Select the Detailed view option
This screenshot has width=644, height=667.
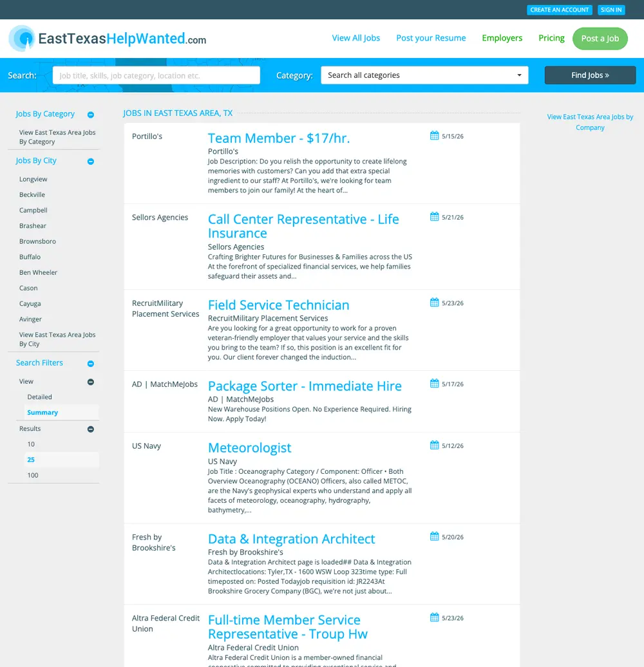(x=39, y=397)
